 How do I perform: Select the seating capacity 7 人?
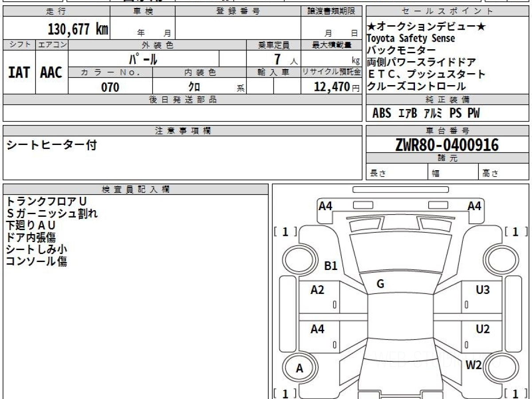click(285, 59)
